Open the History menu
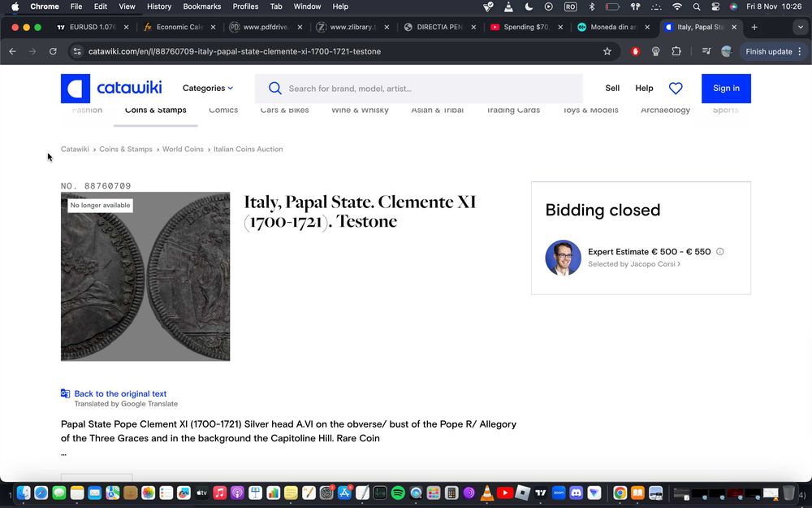 159,7
